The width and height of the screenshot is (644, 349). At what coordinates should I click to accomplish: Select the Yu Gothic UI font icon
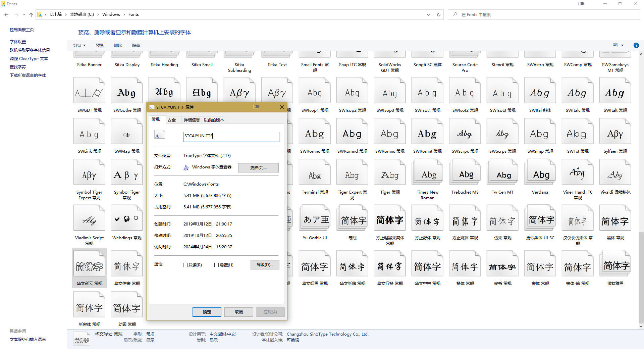(x=315, y=218)
